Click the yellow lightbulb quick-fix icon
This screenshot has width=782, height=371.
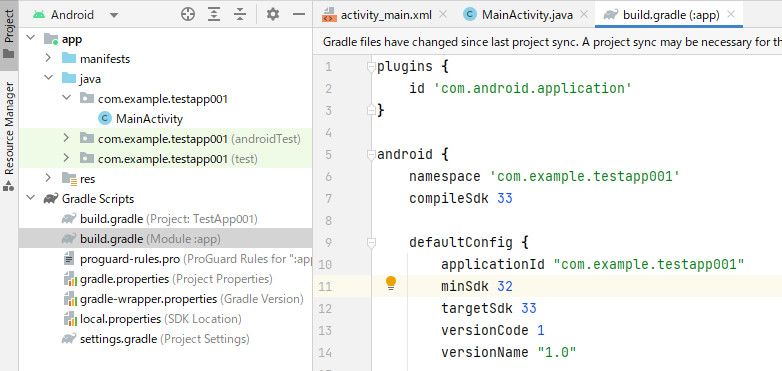[x=391, y=283]
